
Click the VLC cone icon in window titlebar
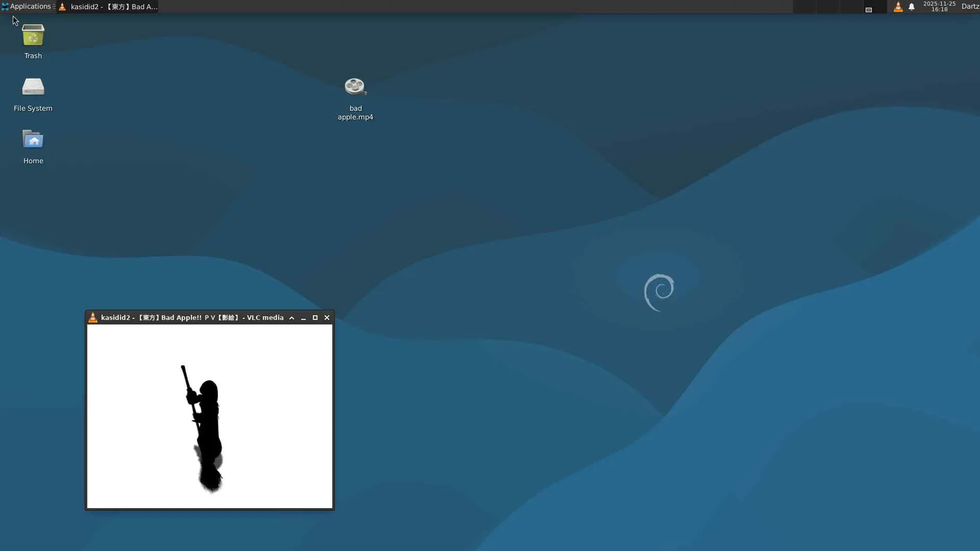coord(93,318)
